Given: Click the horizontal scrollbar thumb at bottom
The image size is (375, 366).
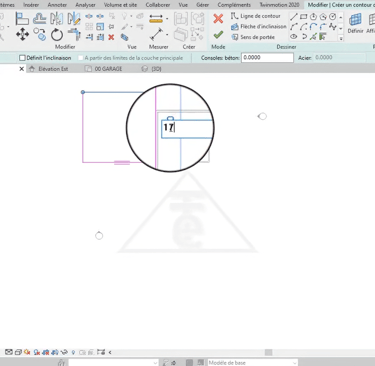Looking at the screenshot, I should (x=268, y=352).
